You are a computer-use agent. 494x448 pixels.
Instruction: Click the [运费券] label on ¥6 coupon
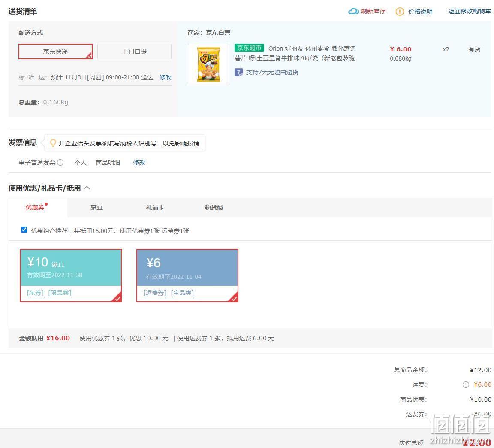(x=155, y=293)
